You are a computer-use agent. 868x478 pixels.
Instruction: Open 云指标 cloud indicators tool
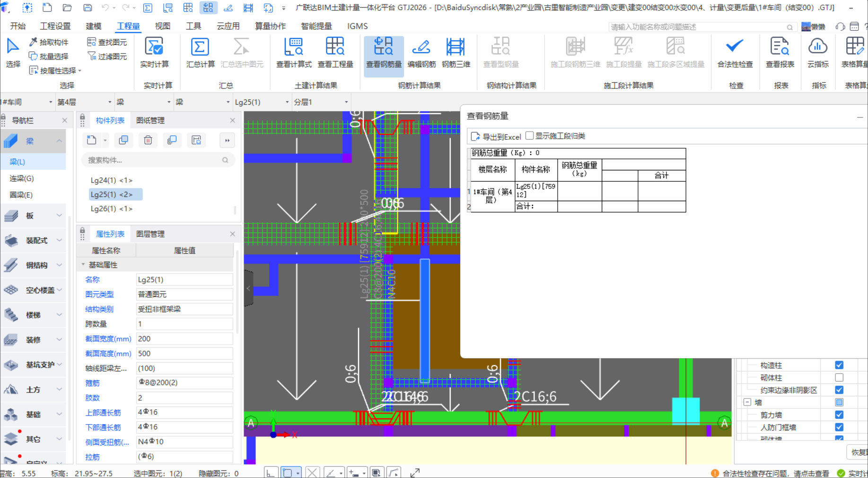click(818, 53)
